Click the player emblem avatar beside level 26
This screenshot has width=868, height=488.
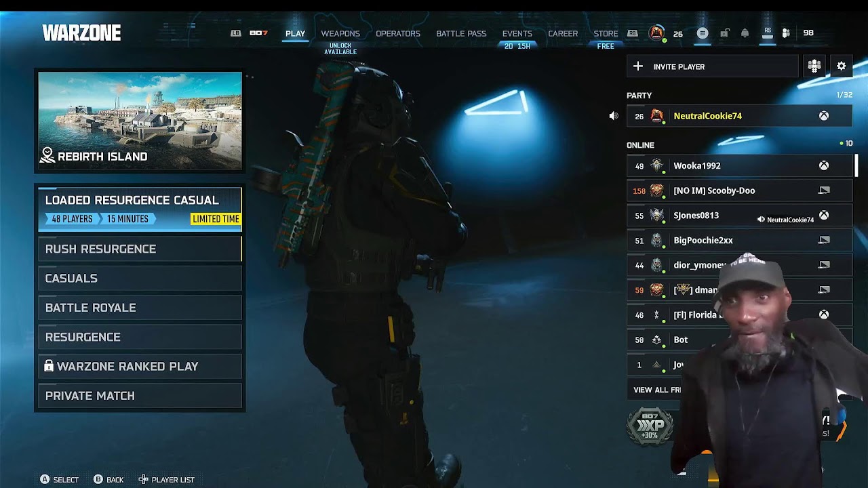[x=656, y=33]
